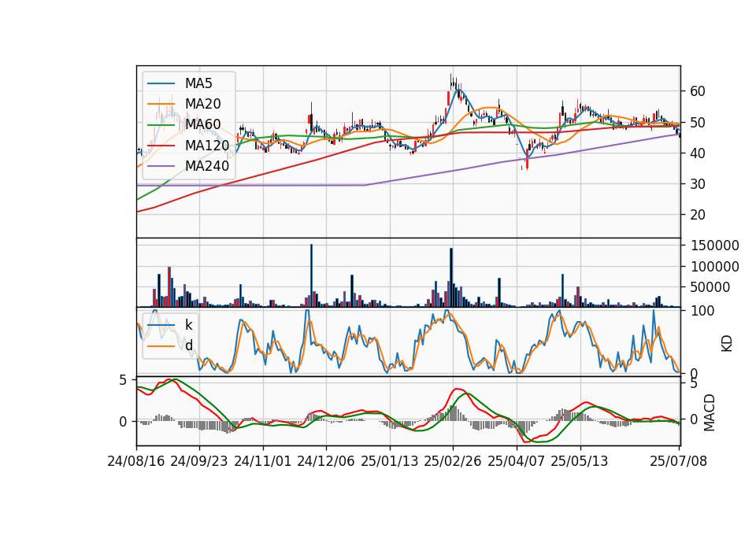Click the tallest volume bar near 24/12/06
This screenshot has height=543, width=756.
(x=312, y=275)
